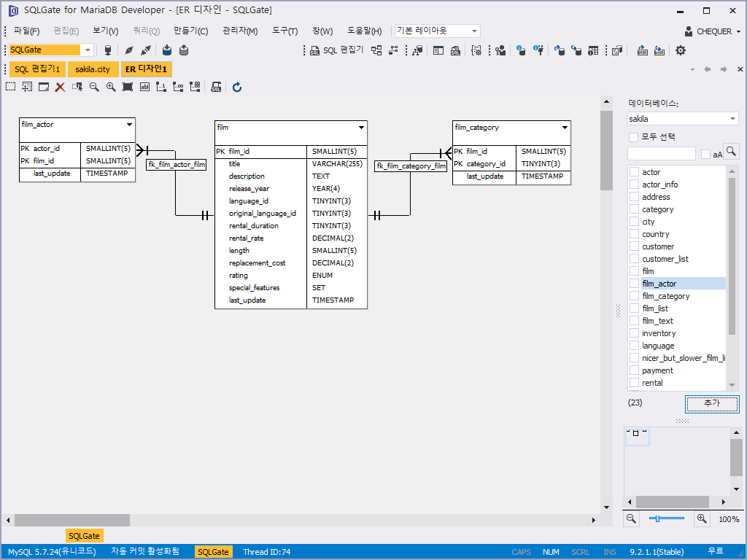The image size is (747, 560).
Task: Check the country table checkbox
Action: [634, 234]
